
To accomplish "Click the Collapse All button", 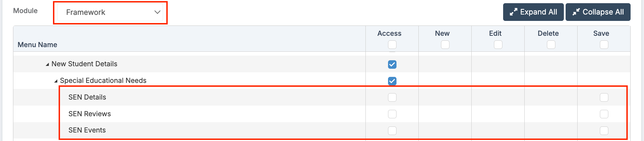I will pyautogui.click(x=598, y=12).
